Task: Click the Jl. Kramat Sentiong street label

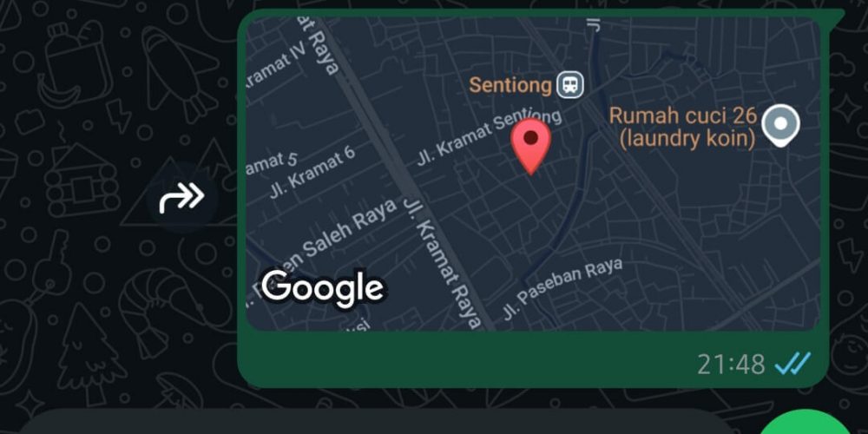Action: 489,136
